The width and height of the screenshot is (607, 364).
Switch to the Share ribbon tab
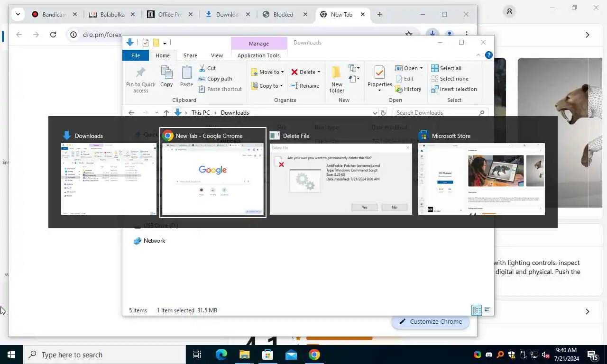[190, 55]
